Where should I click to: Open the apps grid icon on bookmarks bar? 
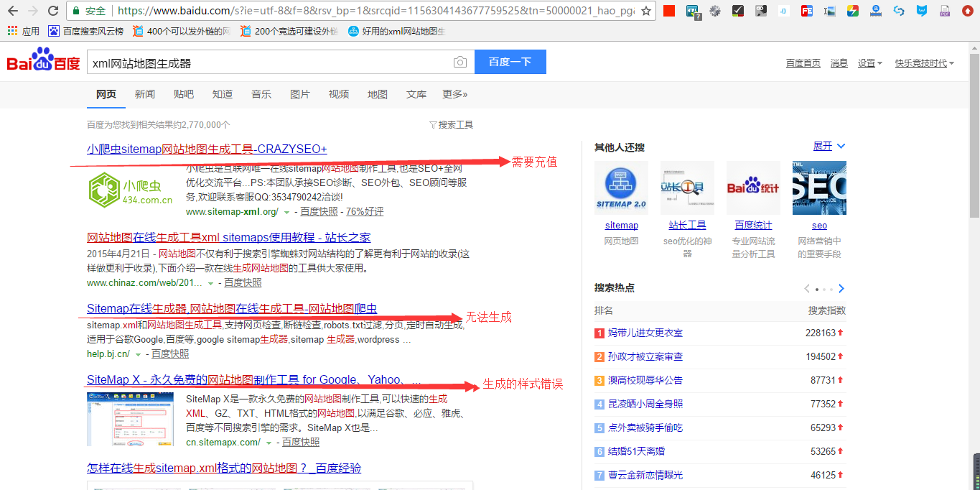pyautogui.click(x=12, y=31)
